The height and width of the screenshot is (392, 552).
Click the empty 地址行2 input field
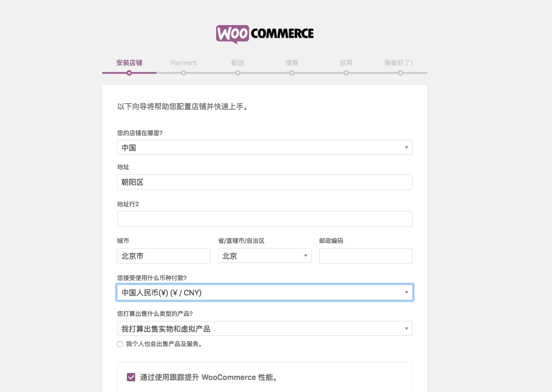[265, 219]
